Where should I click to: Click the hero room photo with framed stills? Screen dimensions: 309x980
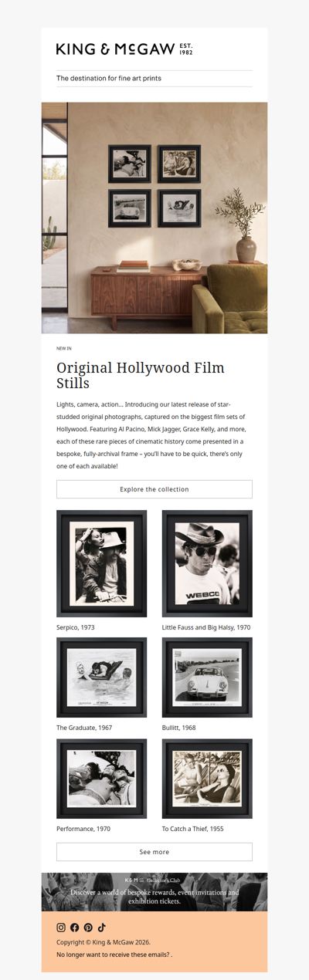tap(154, 218)
